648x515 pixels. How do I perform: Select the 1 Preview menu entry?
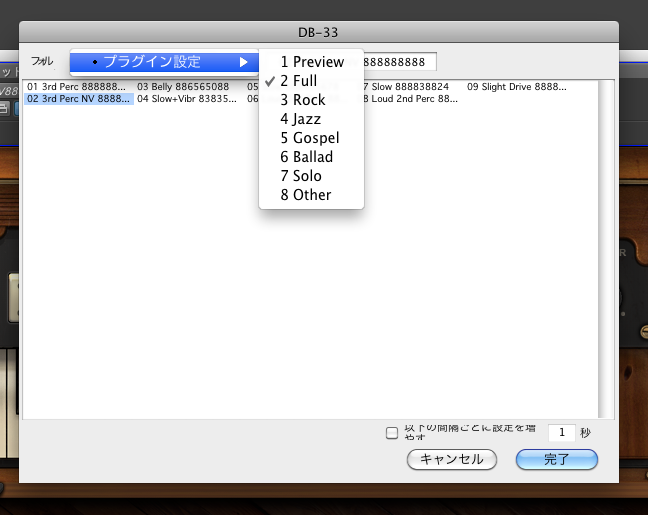311,62
